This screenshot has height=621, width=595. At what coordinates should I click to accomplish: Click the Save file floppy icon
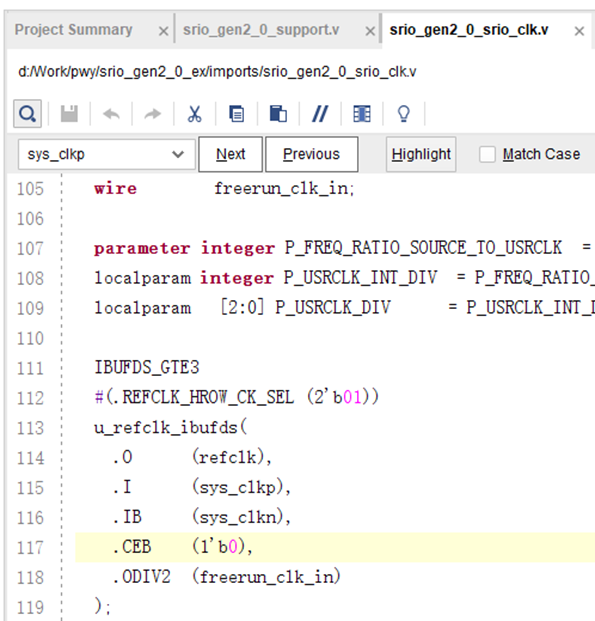69,114
